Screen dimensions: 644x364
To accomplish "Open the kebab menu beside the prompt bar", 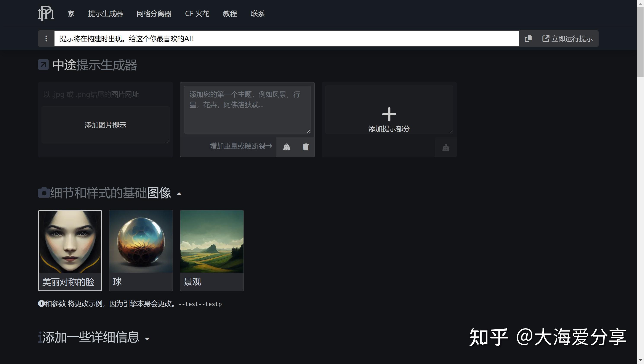I will [x=46, y=39].
